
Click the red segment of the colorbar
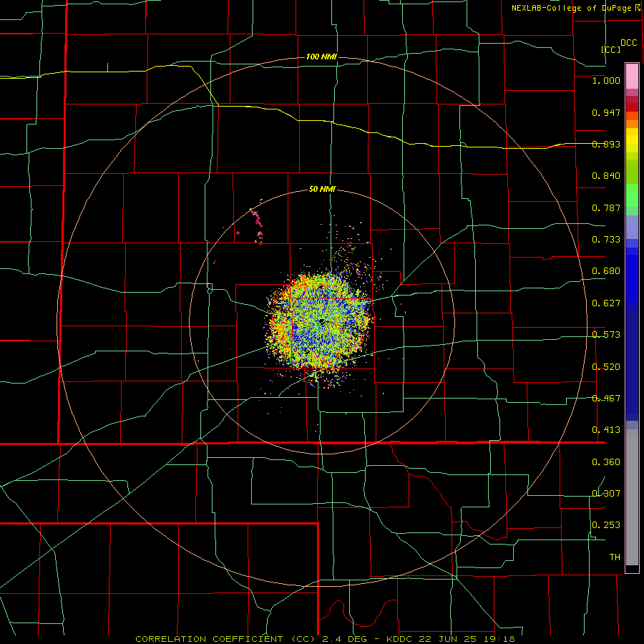(x=632, y=107)
